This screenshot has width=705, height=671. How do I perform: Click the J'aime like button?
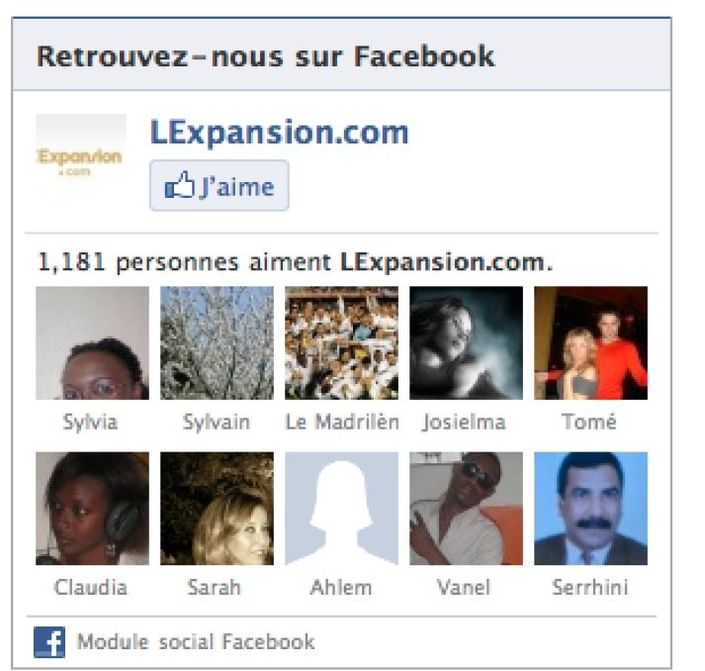[219, 185]
